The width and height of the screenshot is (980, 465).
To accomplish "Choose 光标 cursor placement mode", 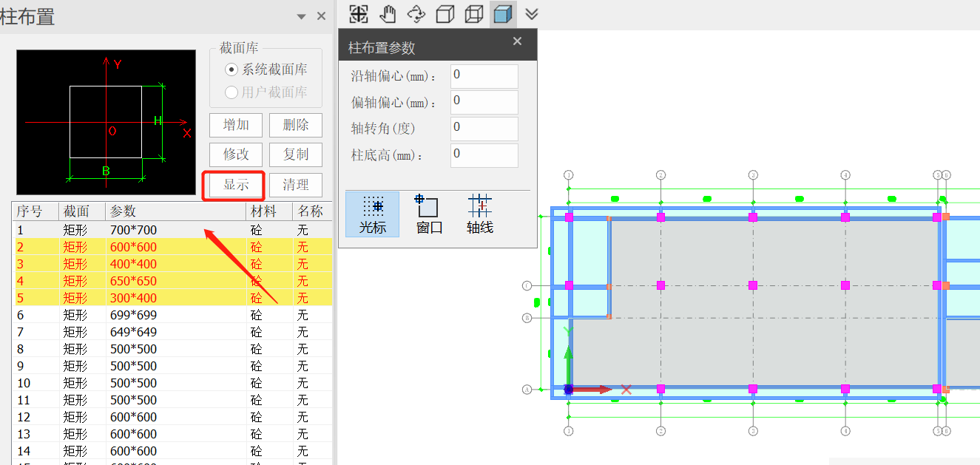I will [373, 214].
